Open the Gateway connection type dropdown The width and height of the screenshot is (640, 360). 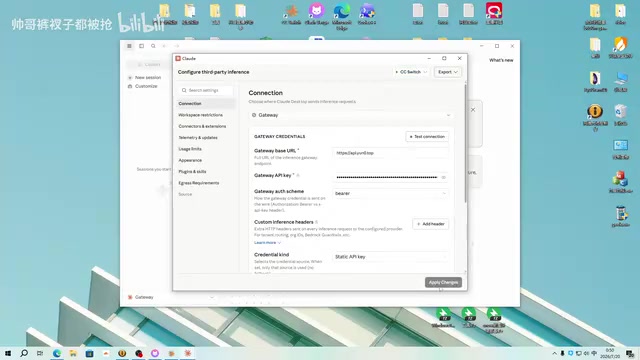coord(351,115)
